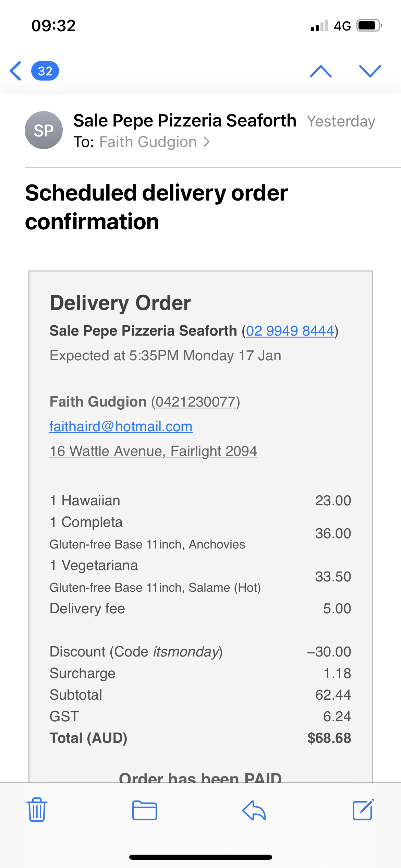Image resolution: width=401 pixels, height=868 pixels.
Task: Tap the reply arrow icon
Action: coord(254,810)
